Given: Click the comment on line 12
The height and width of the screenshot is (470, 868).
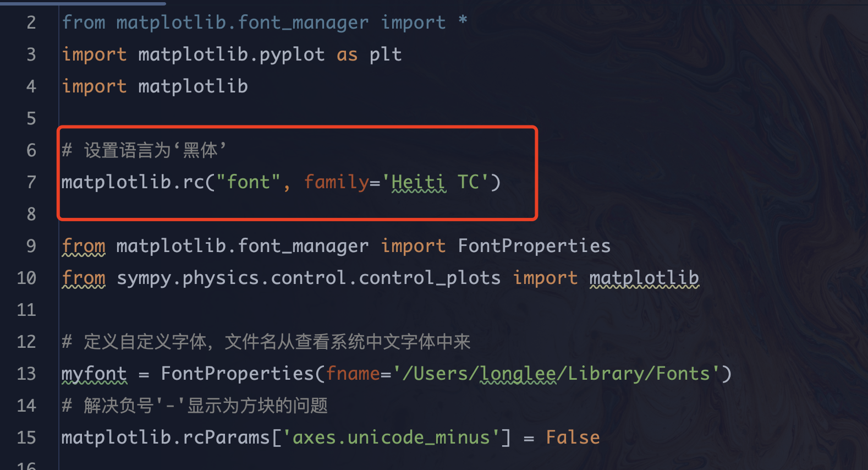Looking at the screenshot, I should pos(266,342).
